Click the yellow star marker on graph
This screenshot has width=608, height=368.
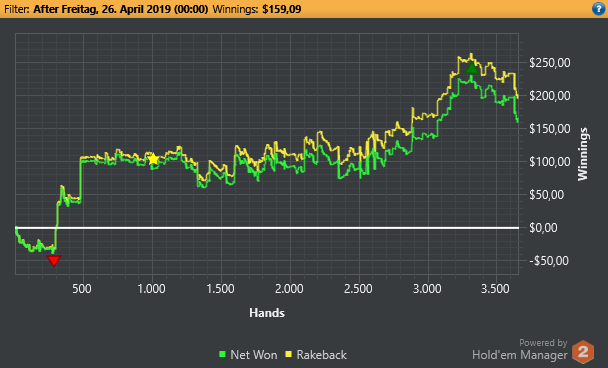pyautogui.click(x=153, y=159)
